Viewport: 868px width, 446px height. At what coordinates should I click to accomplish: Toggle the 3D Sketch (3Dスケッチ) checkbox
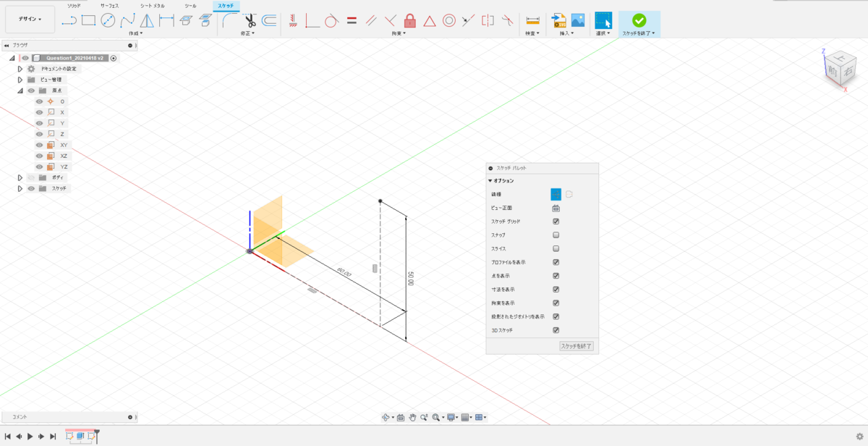(556, 330)
